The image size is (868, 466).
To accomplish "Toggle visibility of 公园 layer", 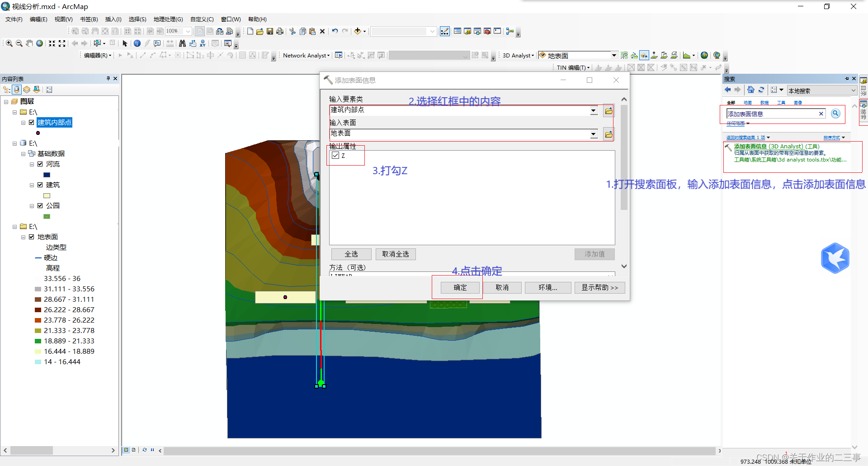I will (40, 205).
